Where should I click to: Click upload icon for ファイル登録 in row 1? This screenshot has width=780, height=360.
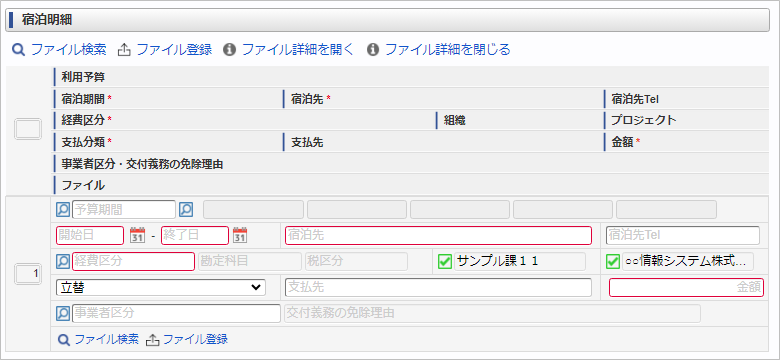point(153,340)
